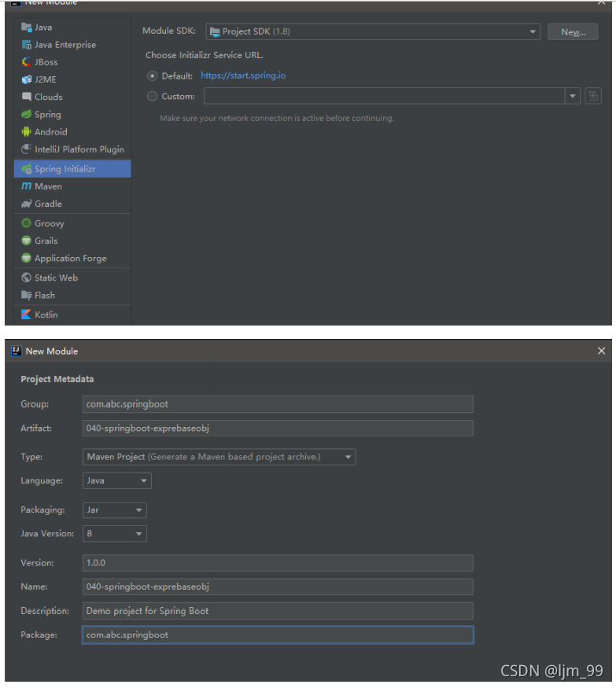616x688 pixels.
Task: Open the Type Maven Project dropdown
Action: pyautogui.click(x=219, y=457)
